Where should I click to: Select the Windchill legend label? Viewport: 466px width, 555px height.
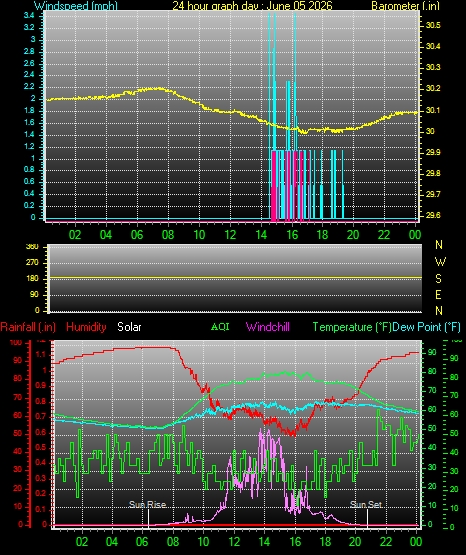click(x=267, y=327)
